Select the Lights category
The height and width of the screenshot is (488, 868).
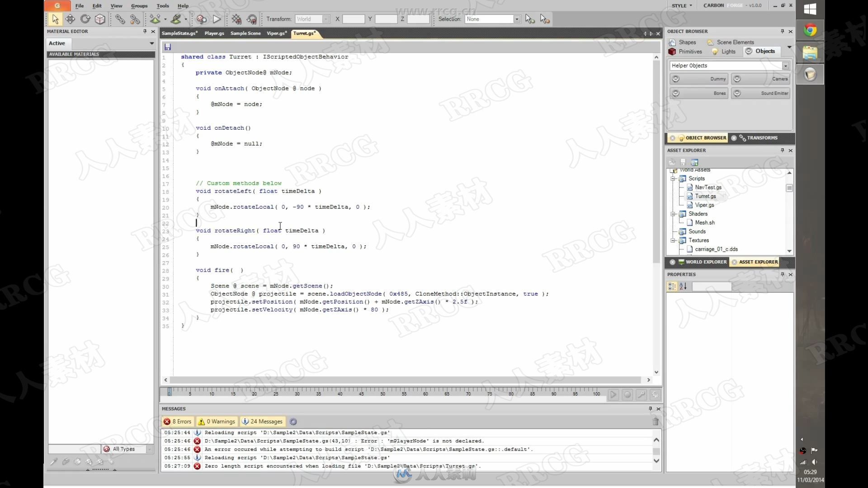(724, 52)
